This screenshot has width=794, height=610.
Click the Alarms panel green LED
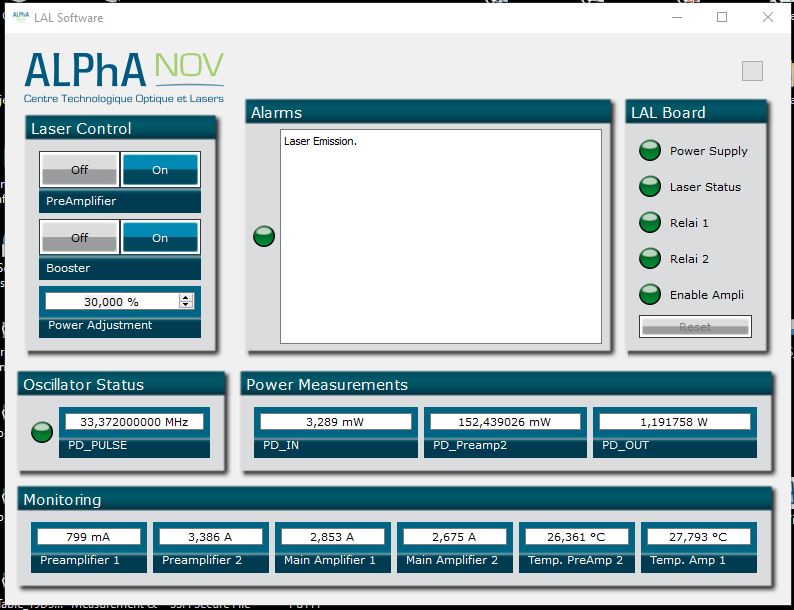(264, 237)
